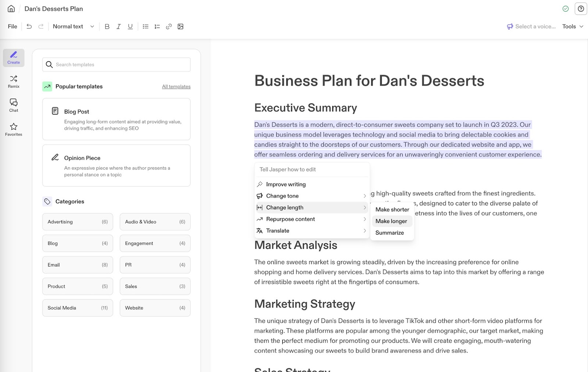Click the Marketing Strategy heading
The height and width of the screenshot is (372, 588).
305,304
